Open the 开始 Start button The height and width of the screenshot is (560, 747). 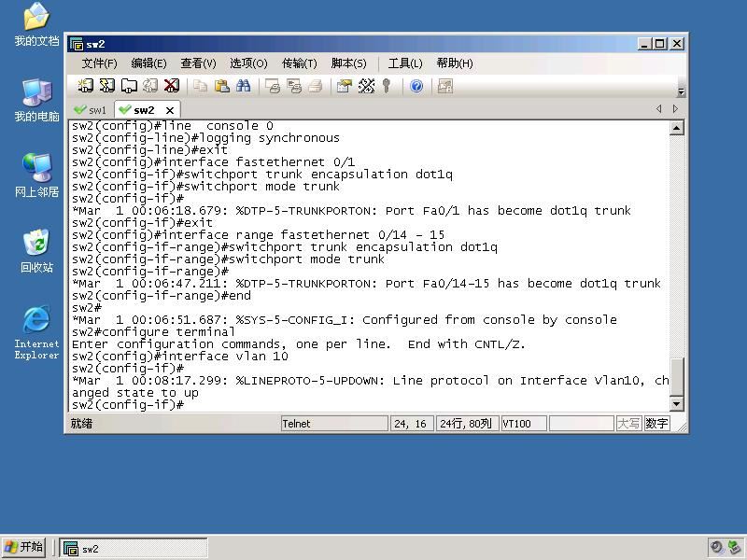point(24,547)
